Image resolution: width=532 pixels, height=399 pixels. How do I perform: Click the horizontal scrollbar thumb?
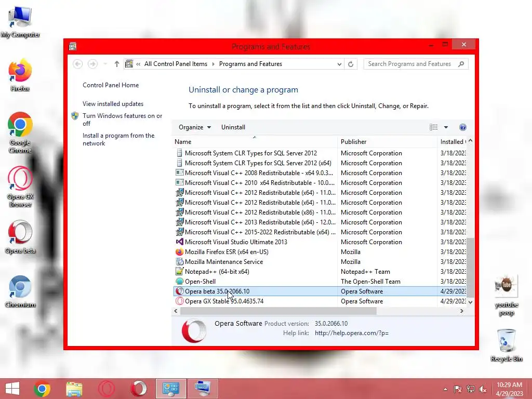tap(278, 311)
